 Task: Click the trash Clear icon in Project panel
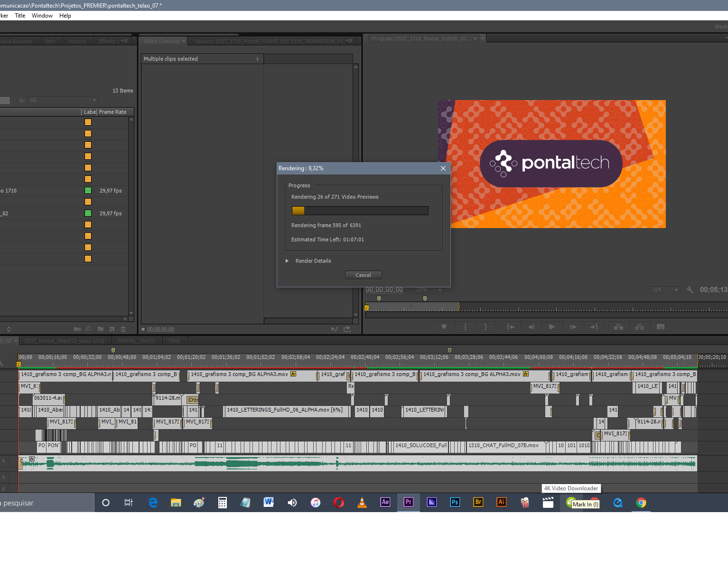[x=123, y=329]
